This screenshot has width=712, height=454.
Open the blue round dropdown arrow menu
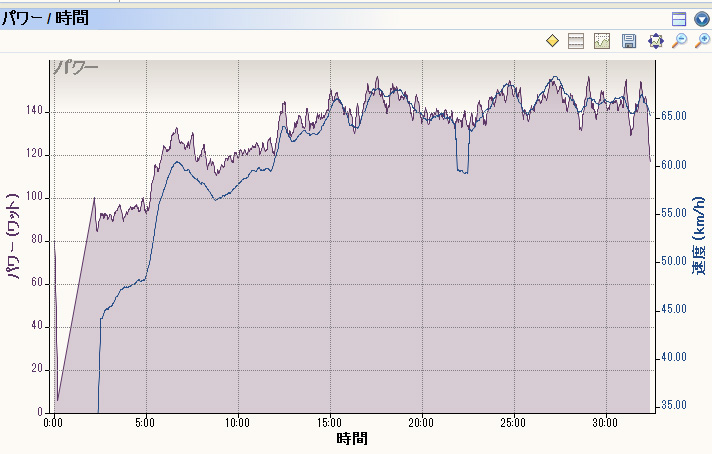[702, 19]
